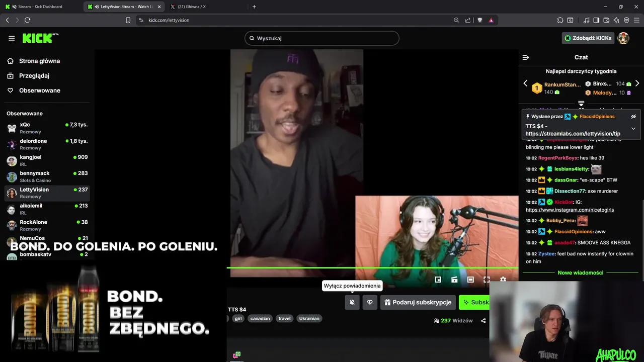Click RegentParkBoys username in chat

click(558, 158)
